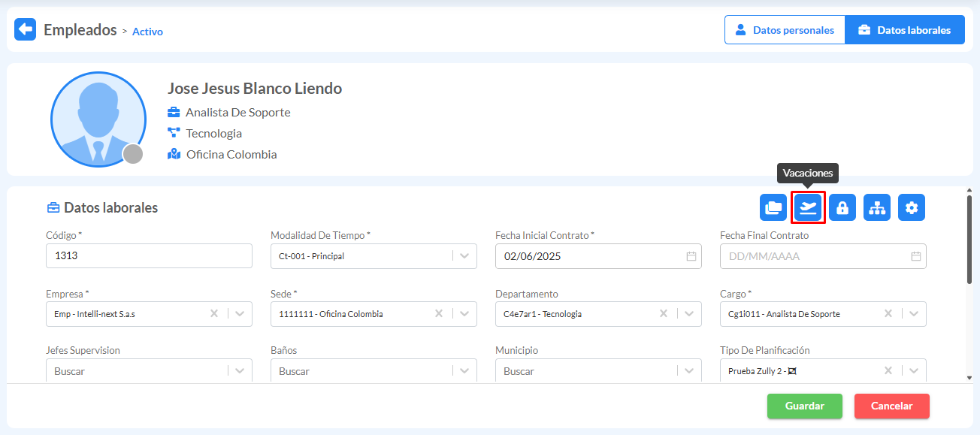Open the organization chart icon
Image resolution: width=980 pixels, height=435 pixels.
[x=877, y=208]
